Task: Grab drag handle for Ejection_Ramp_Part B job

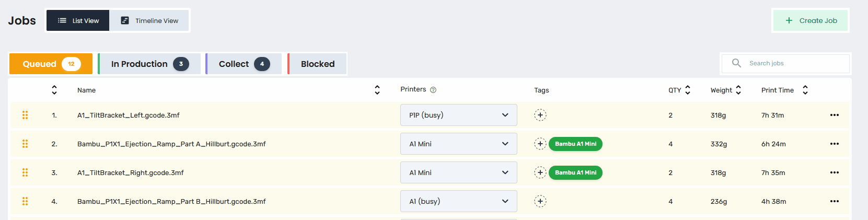Action: point(25,201)
